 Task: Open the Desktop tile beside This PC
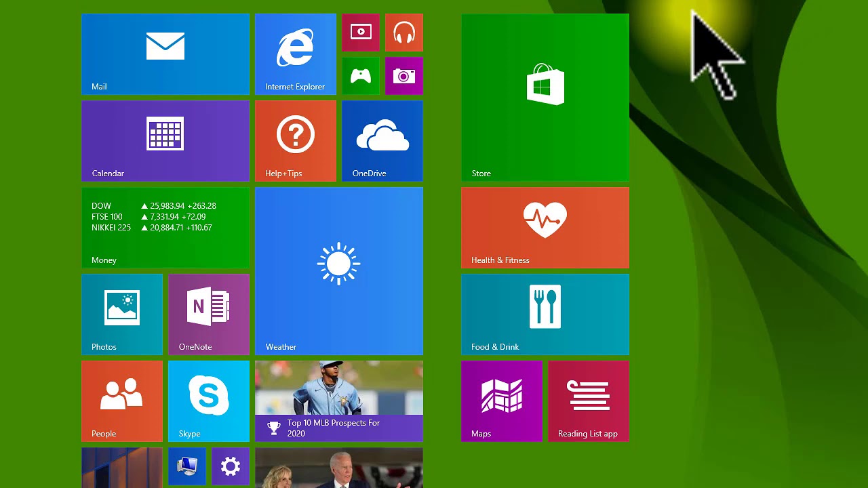pos(122,468)
